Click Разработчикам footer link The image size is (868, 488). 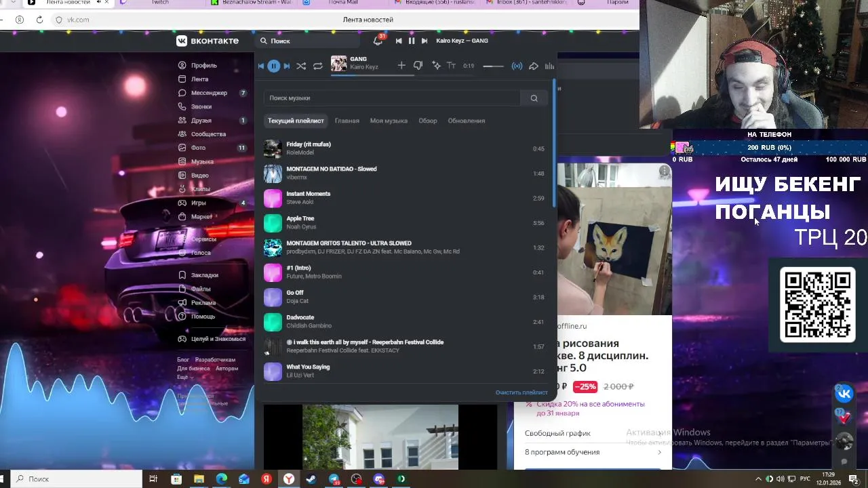(x=215, y=360)
